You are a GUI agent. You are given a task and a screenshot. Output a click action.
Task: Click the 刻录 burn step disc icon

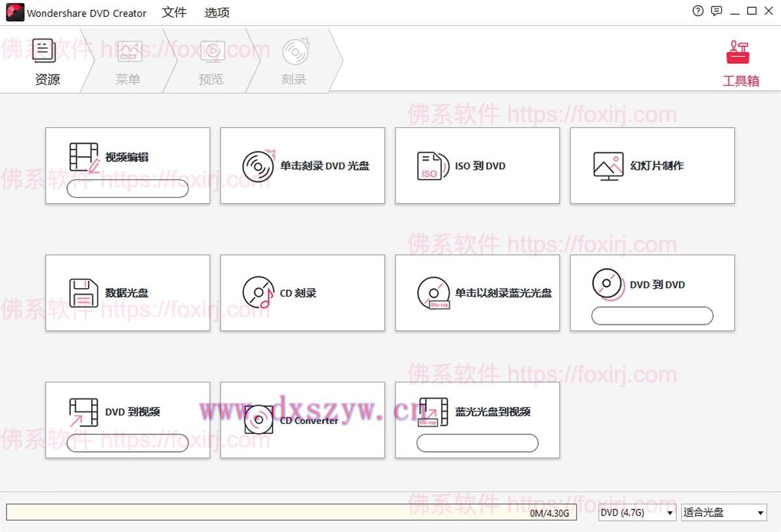point(295,51)
